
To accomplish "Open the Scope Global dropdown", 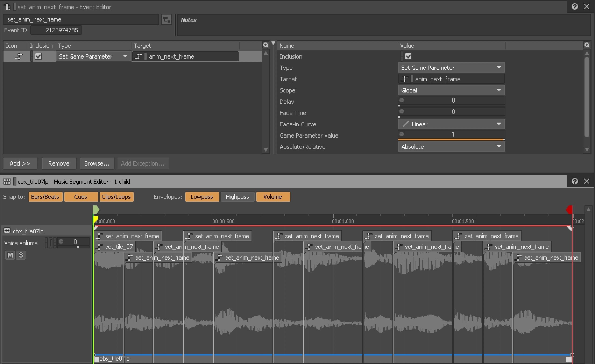I will (x=451, y=90).
